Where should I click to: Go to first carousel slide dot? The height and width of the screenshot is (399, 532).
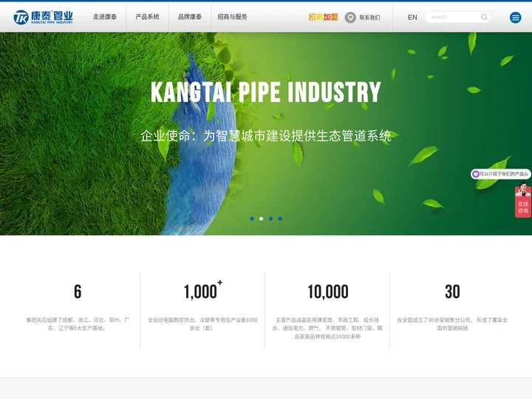pos(252,219)
